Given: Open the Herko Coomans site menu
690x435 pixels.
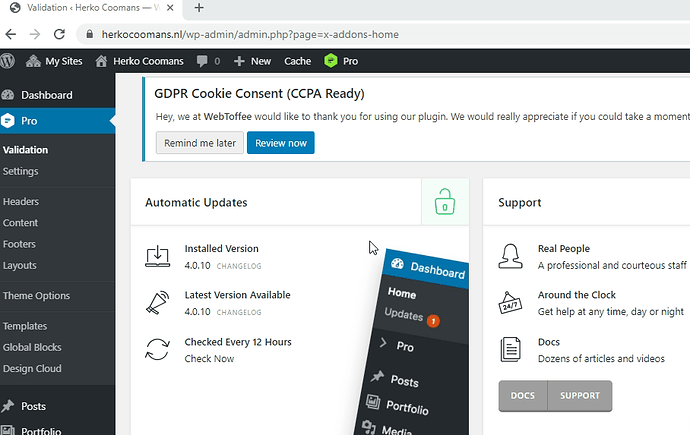Looking at the screenshot, I should tap(139, 61).
